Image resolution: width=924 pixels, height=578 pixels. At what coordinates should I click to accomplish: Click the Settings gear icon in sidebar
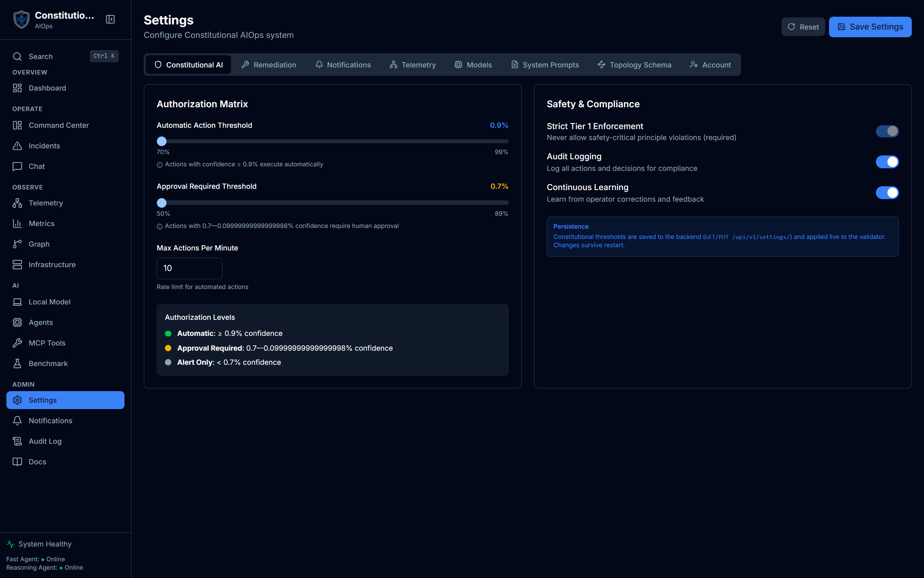pyautogui.click(x=17, y=400)
